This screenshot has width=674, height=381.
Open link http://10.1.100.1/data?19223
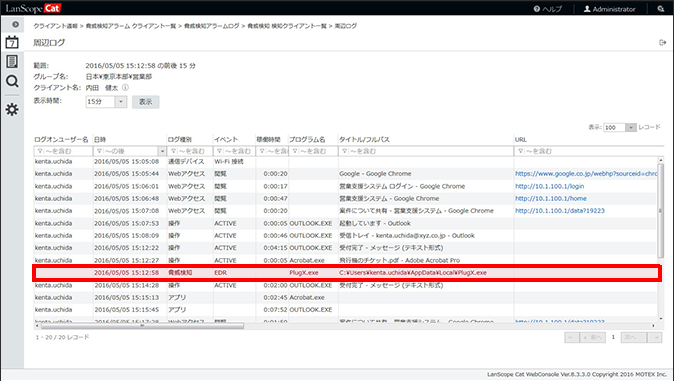pos(560,211)
